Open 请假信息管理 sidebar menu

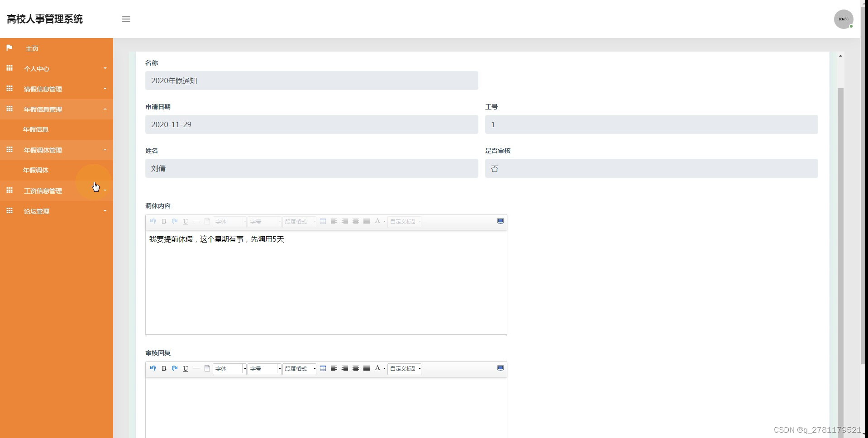click(x=57, y=89)
